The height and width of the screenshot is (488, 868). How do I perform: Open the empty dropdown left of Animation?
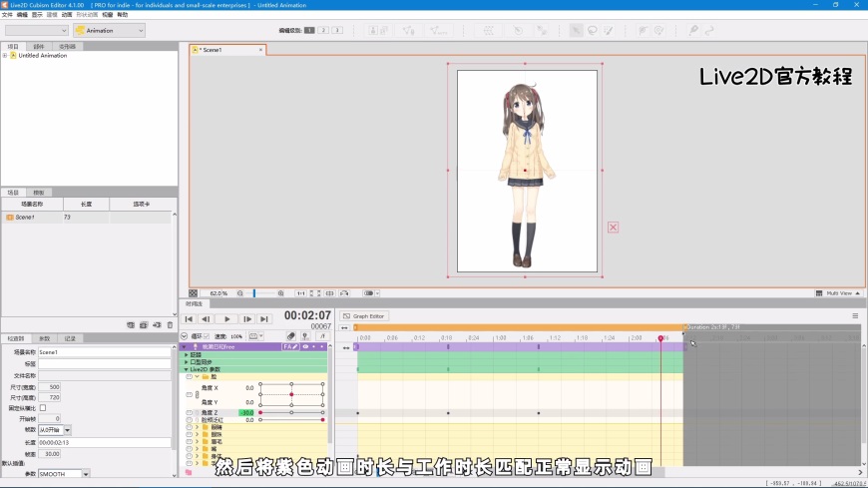[x=37, y=31]
